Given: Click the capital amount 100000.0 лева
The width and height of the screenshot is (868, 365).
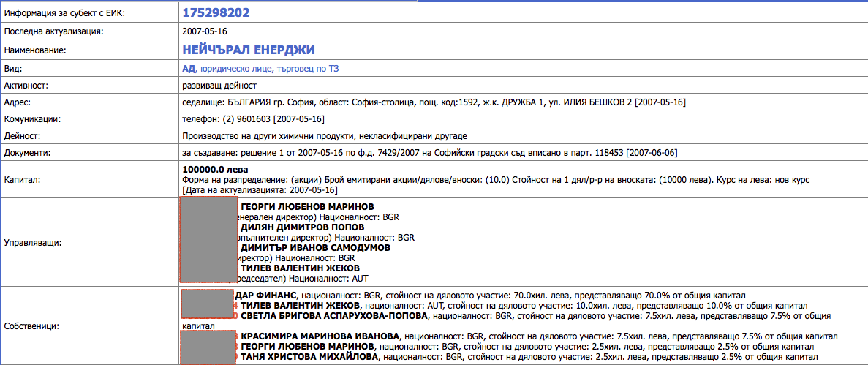Looking at the screenshot, I should point(211,170).
